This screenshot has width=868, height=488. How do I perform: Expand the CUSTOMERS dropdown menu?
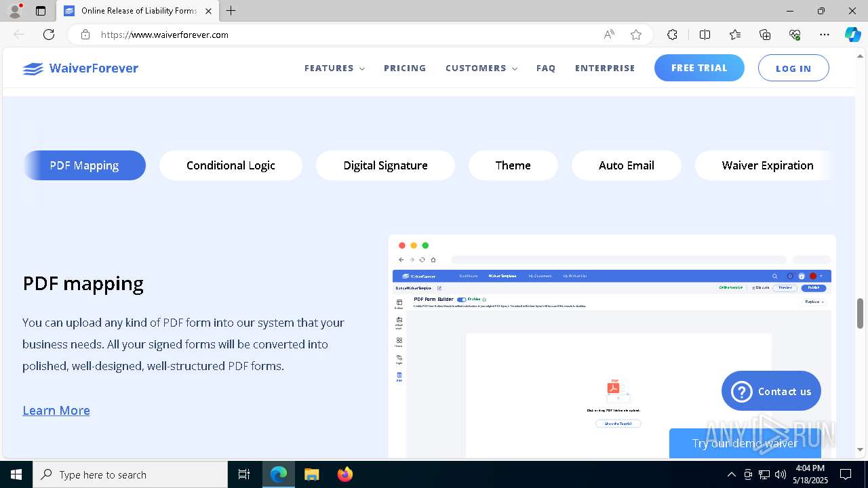[481, 68]
